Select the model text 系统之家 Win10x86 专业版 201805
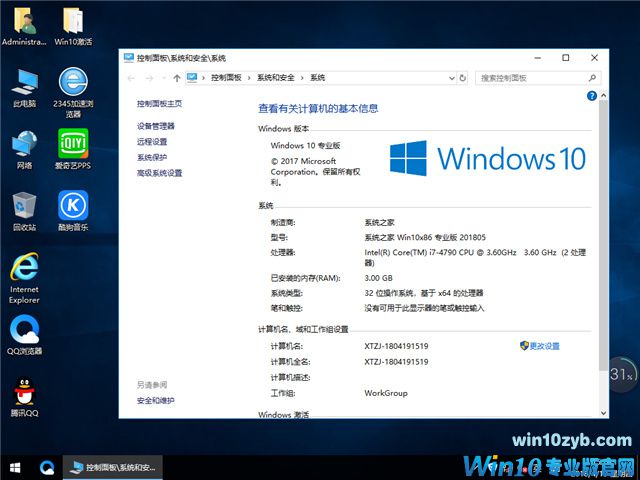The image size is (640, 480). (425, 237)
